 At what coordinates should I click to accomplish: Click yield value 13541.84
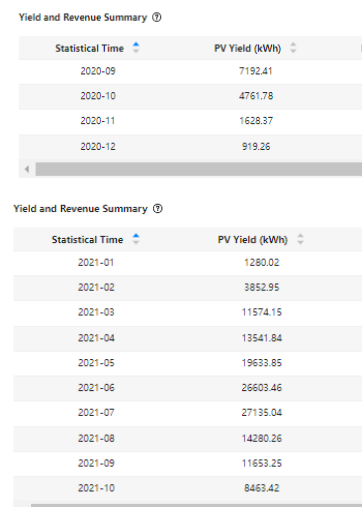262,338
